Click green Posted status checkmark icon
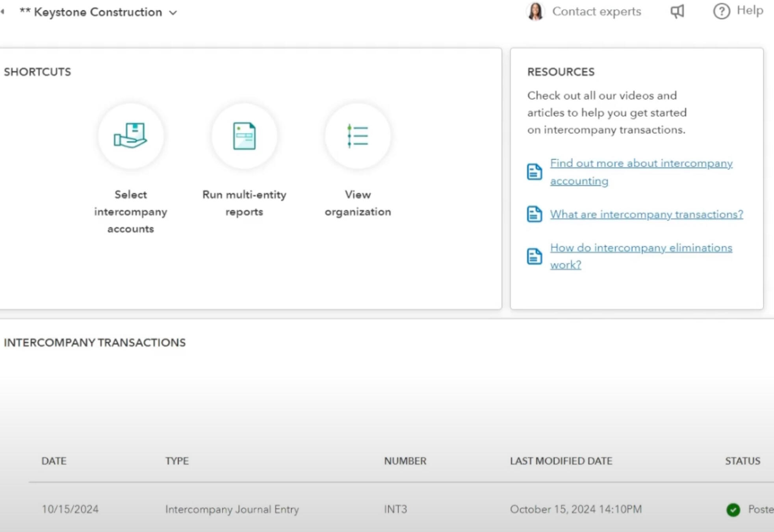The image size is (774, 532). pyautogui.click(x=733, y=510)
